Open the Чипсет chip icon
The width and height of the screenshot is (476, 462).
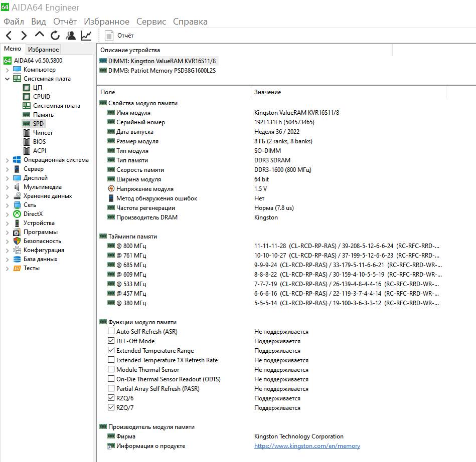[x=27, y=133]
